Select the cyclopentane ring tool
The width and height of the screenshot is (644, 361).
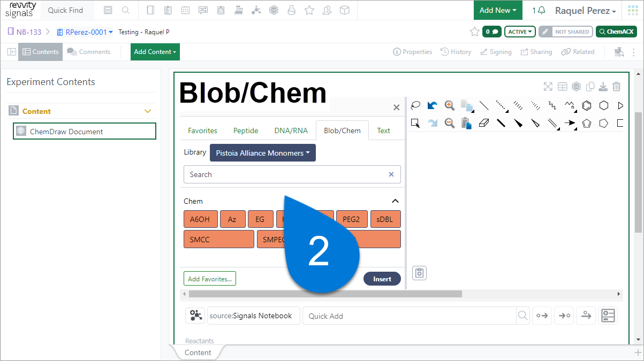click(604, 123)
